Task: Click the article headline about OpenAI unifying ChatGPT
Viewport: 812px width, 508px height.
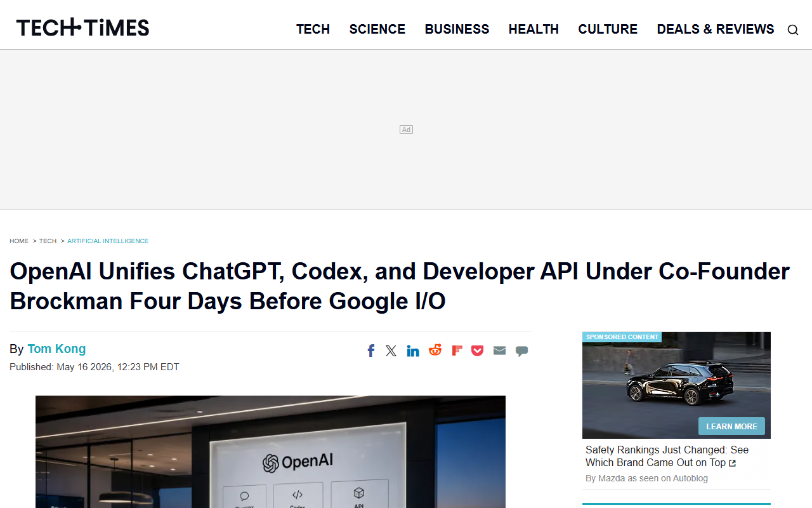Action: (400, 286)
